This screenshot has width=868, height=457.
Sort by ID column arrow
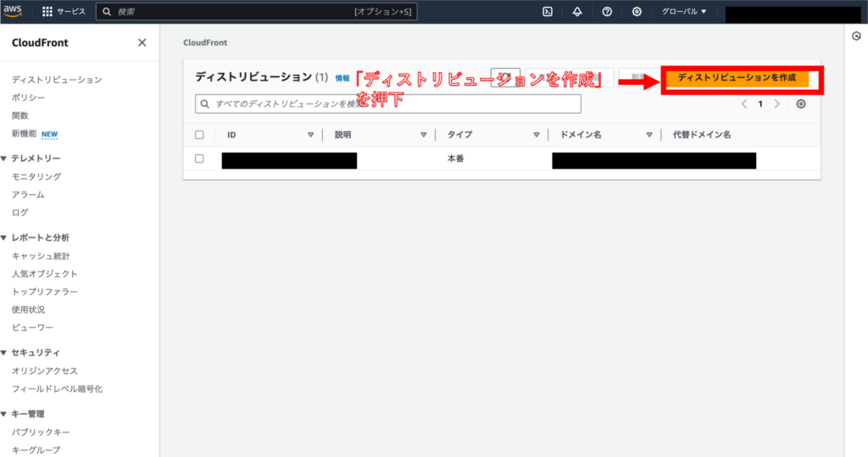[x=310, y=135]
